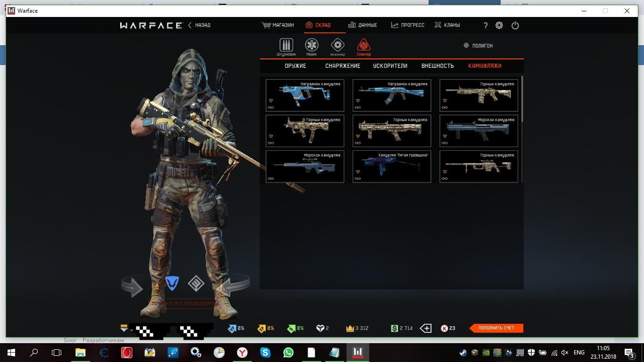Click the plus icon next to the currency
644x362 pixels.
tap(426, 328)
